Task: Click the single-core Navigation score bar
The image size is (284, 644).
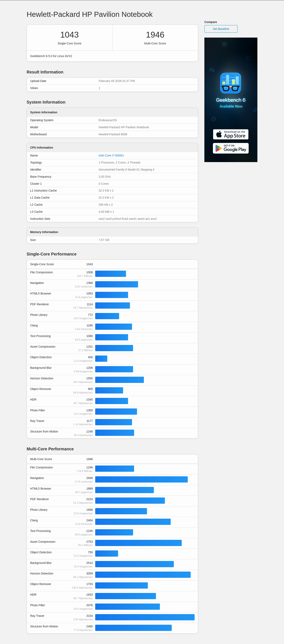Action: point(116,284)
